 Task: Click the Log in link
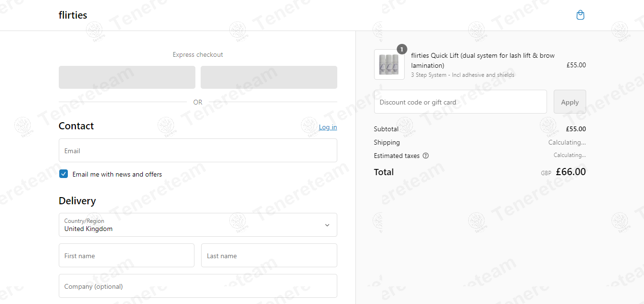[x=328, y=127]
